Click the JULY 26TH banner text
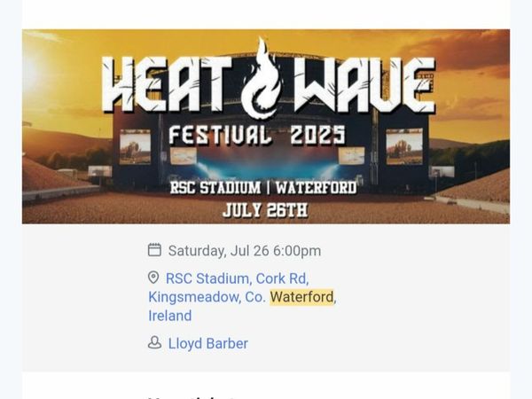The height and width of the screenshot is (399, 532). pos(265,210)
